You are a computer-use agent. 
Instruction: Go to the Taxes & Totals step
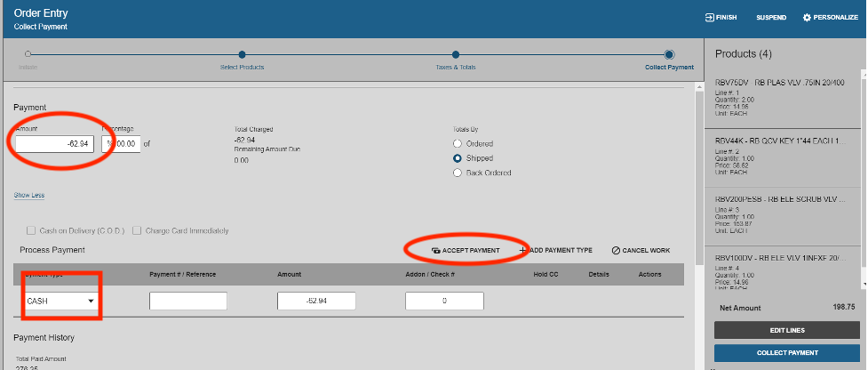[456, 54]
